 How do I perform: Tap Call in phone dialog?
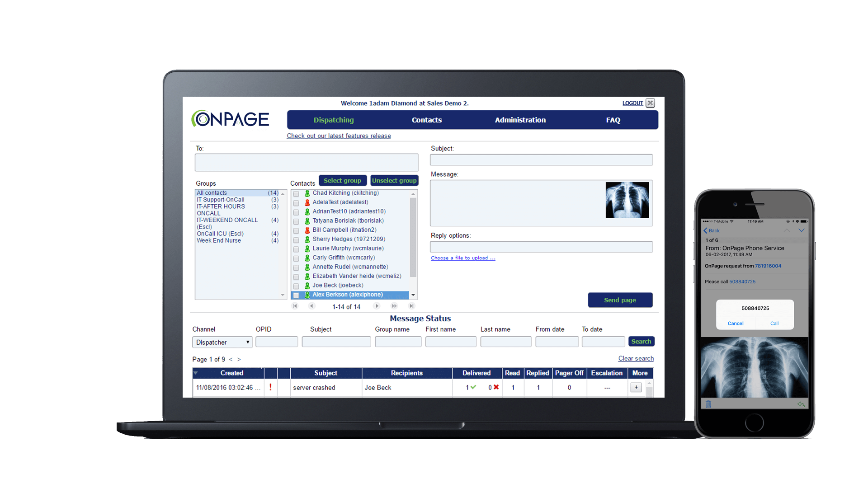coord(774,323)
